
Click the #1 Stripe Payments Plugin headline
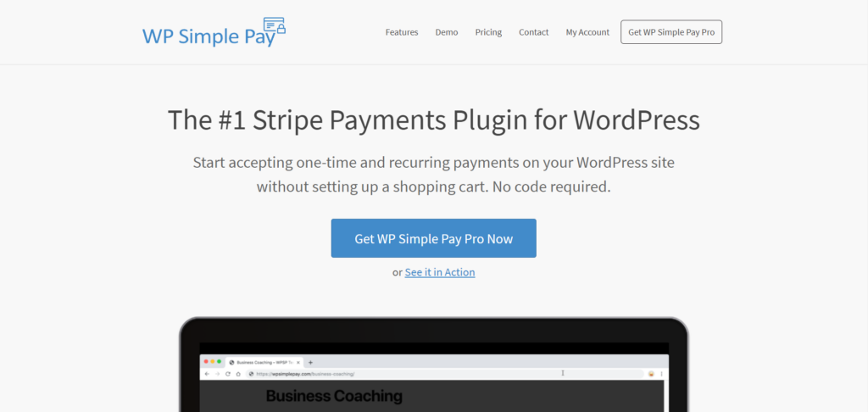[433, 120]
